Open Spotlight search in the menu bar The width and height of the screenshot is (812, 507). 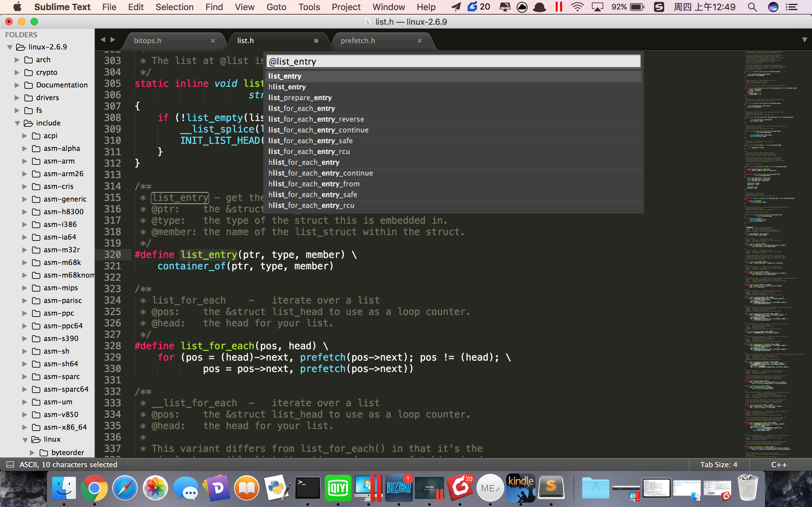752,7
